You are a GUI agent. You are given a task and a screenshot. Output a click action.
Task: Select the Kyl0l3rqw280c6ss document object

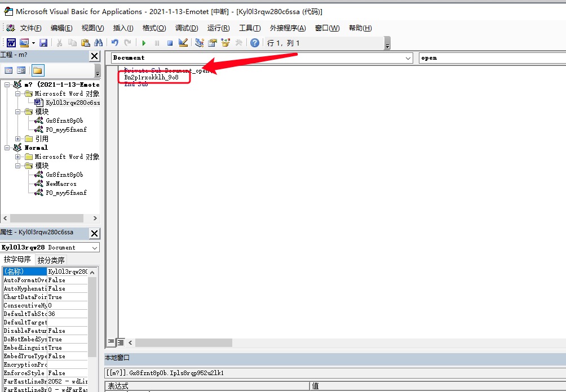73,103
